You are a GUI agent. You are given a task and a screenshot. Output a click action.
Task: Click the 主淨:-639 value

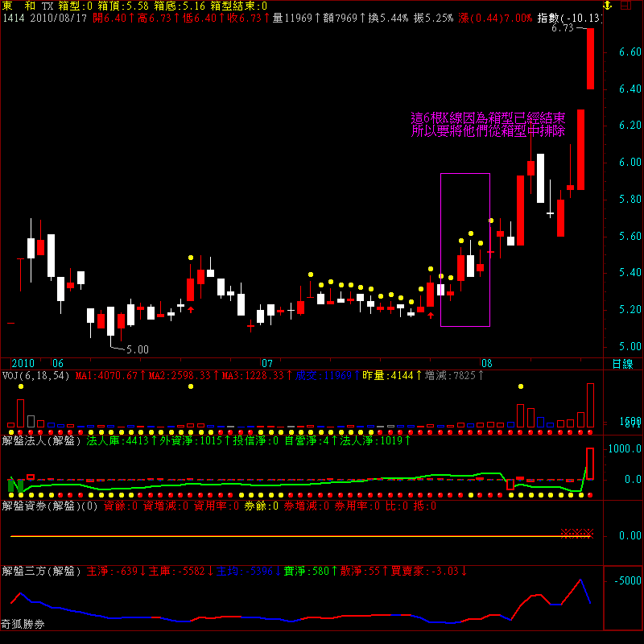tap(112, 572)
